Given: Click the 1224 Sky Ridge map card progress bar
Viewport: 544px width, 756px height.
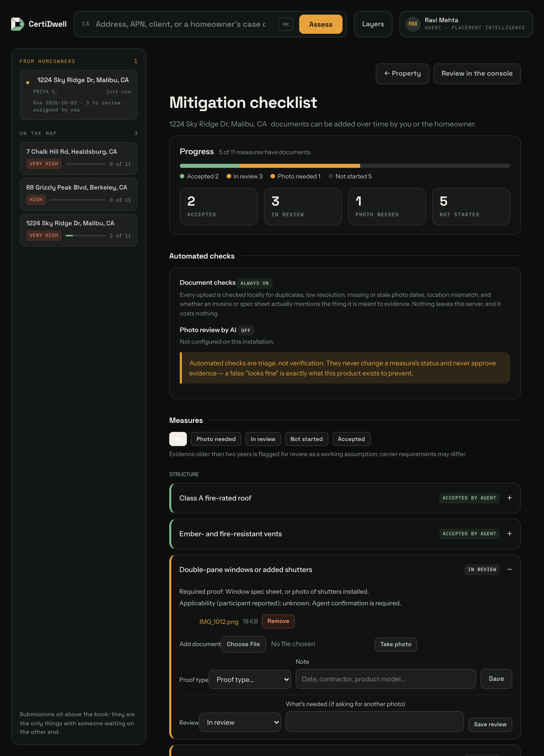Looking at the screenshot, I should (86, 235).
